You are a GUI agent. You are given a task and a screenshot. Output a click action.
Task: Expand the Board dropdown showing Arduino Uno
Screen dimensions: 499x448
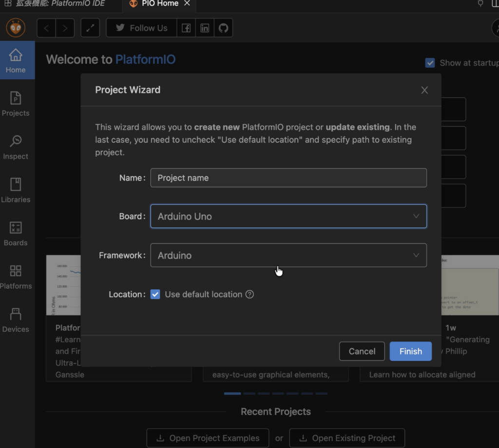tap(288, 216)
